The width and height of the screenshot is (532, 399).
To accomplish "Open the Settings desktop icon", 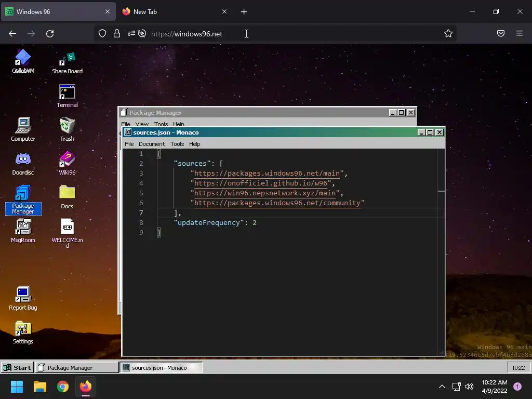I will (23, 332).
